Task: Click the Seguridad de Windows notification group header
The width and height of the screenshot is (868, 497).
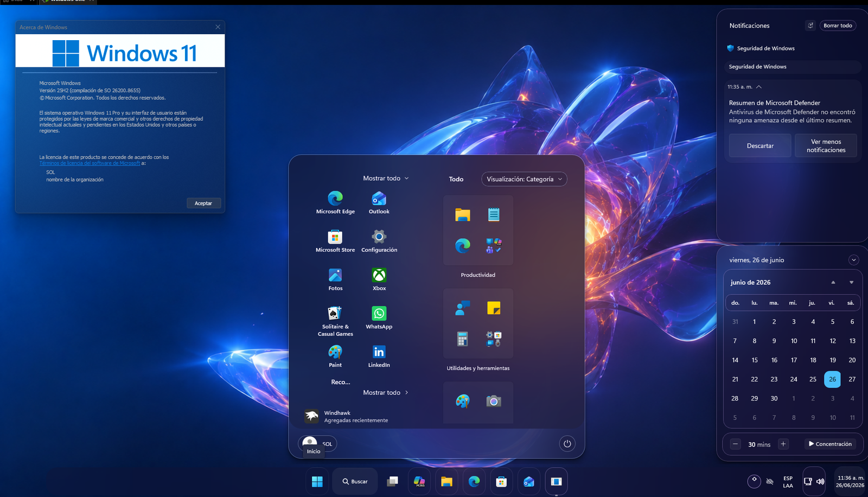Action: point(761,48)
